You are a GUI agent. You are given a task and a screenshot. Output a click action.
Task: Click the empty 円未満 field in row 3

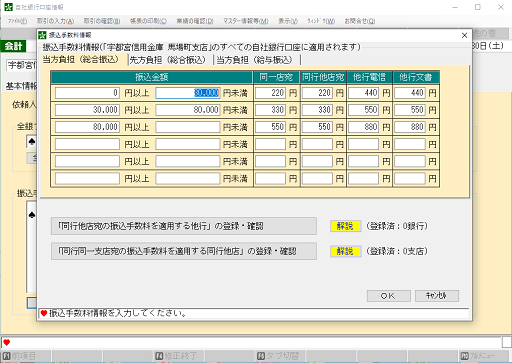188,127
